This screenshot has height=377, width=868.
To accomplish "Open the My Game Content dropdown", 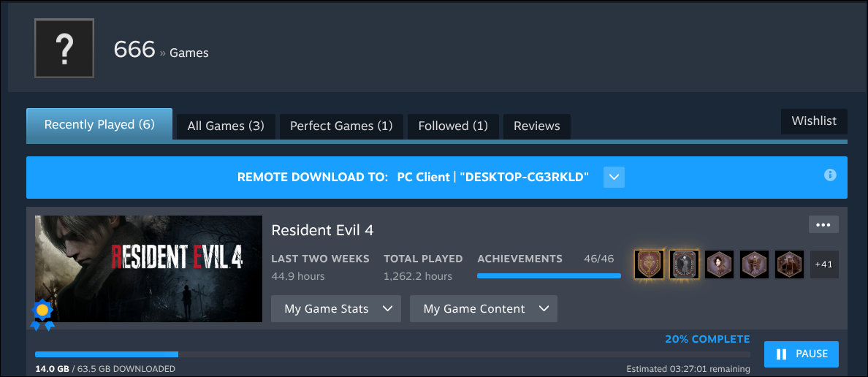I will pyautogui.click(x=483, y=309).
